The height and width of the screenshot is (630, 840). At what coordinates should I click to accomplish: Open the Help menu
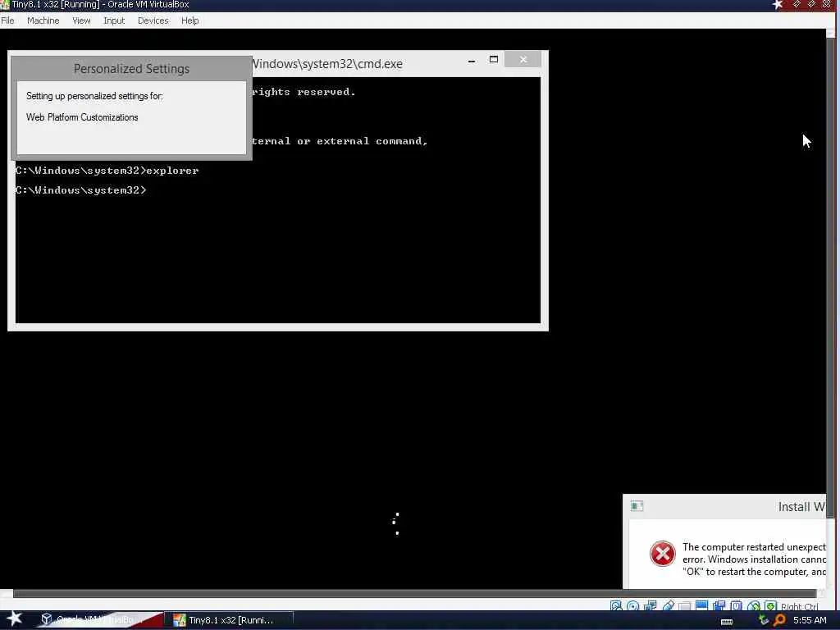pos(189,21)
